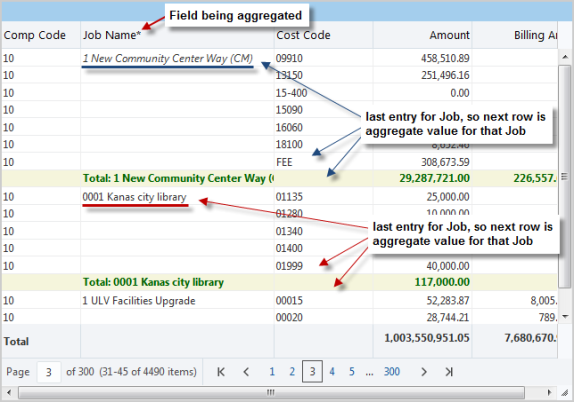Click the horizontal scrollbar right arrow
Image resolution: width=574 pixels, height=402 pixels.
tap(549, 392)
